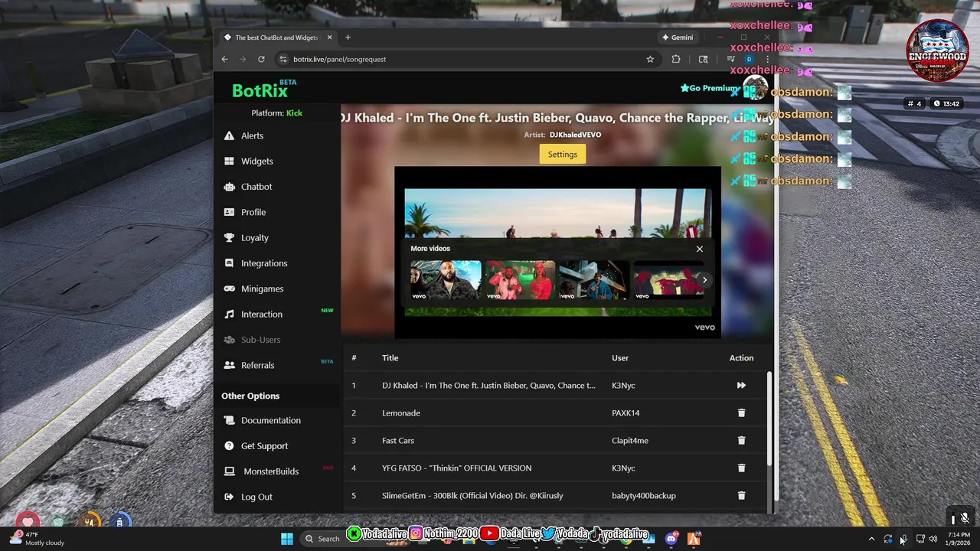Reload the BotRix page

click(x=261, y=59)
